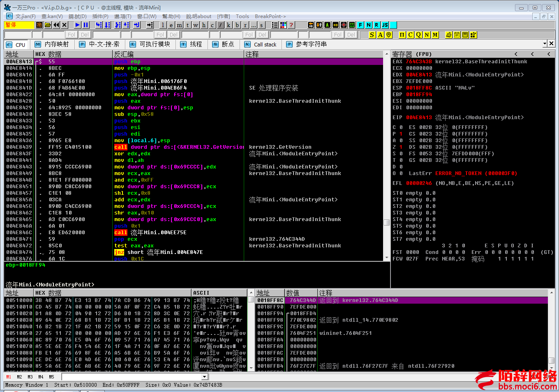Open Call stack with 'k' toolbar button
The height and width of the screenshot is (392, 559).
[x=229, y=25]
